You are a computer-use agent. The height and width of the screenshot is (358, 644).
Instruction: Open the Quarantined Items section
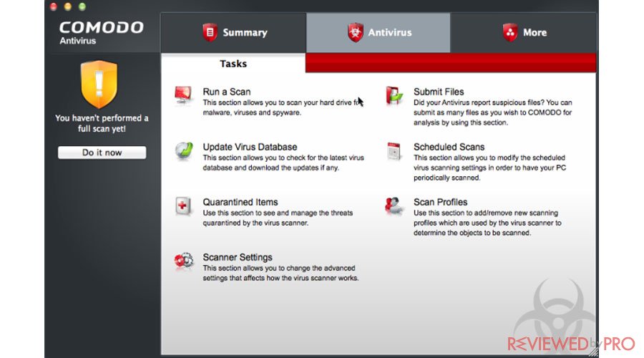(240, 202)
